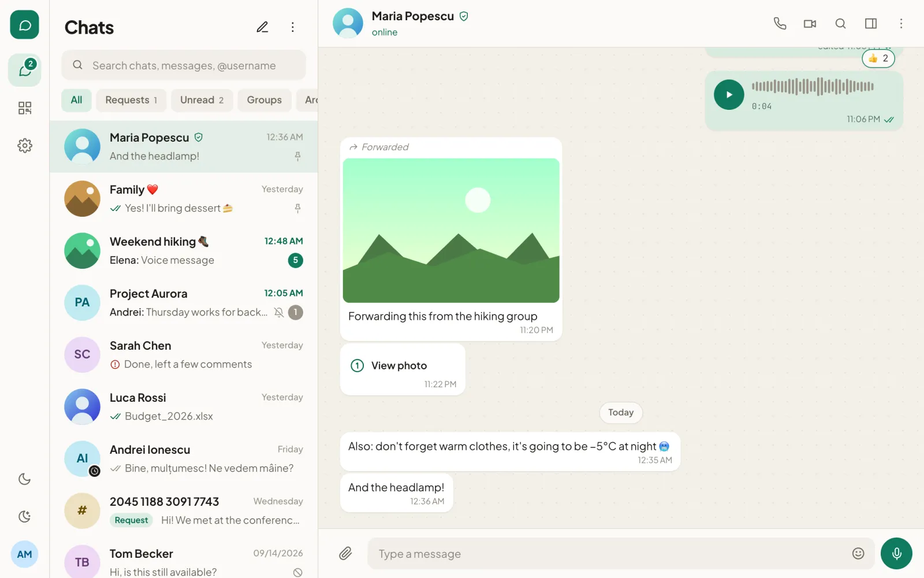Viewport: 924px width, 578px height.
Task: Click the Forwarded label on the photo
Action: [379, 147]
